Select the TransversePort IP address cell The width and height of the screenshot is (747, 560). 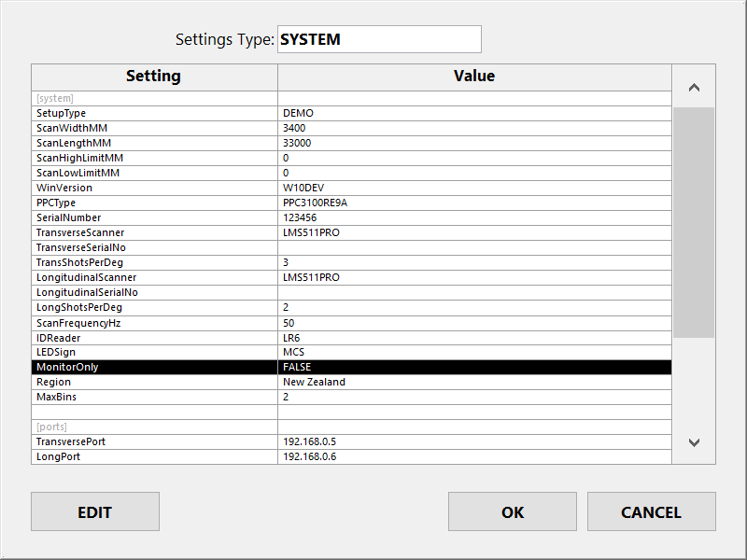pos(474,441)
